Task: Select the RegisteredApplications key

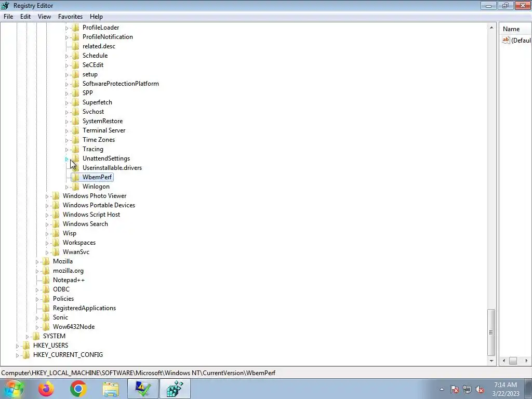Action: 85,308
